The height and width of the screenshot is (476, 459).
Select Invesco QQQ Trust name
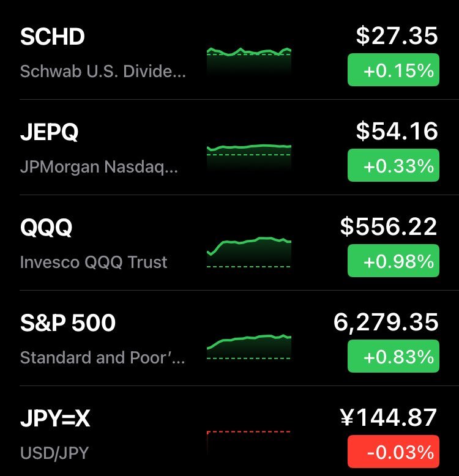(94, 262)
